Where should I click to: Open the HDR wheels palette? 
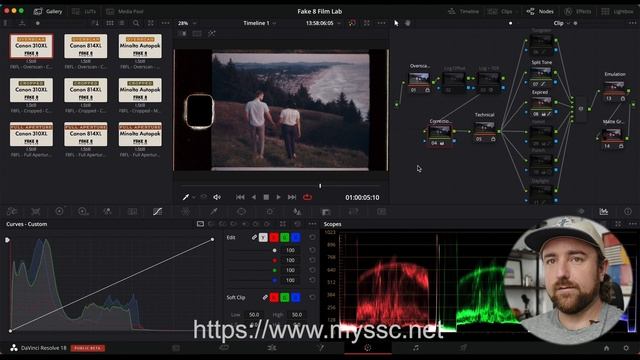83,211
